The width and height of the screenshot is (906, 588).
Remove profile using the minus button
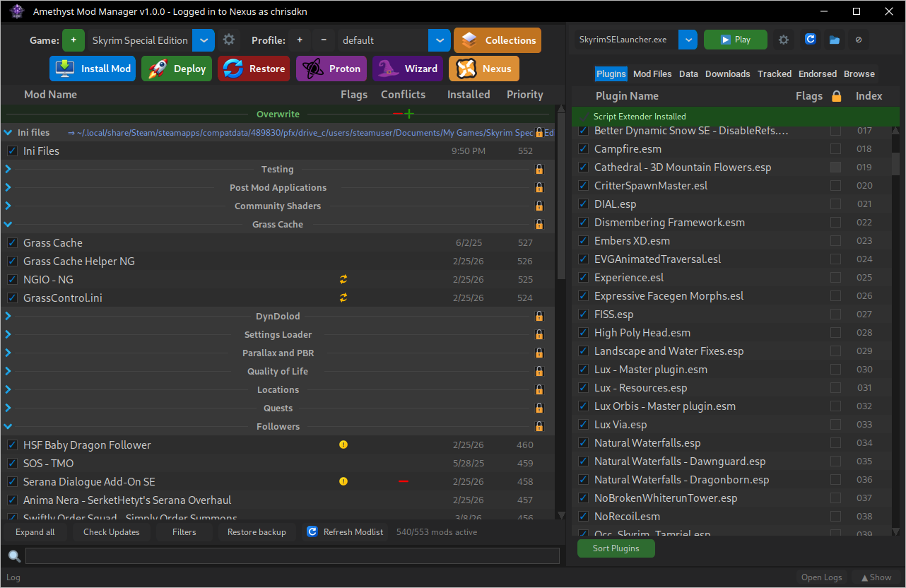tap(324, 40)
